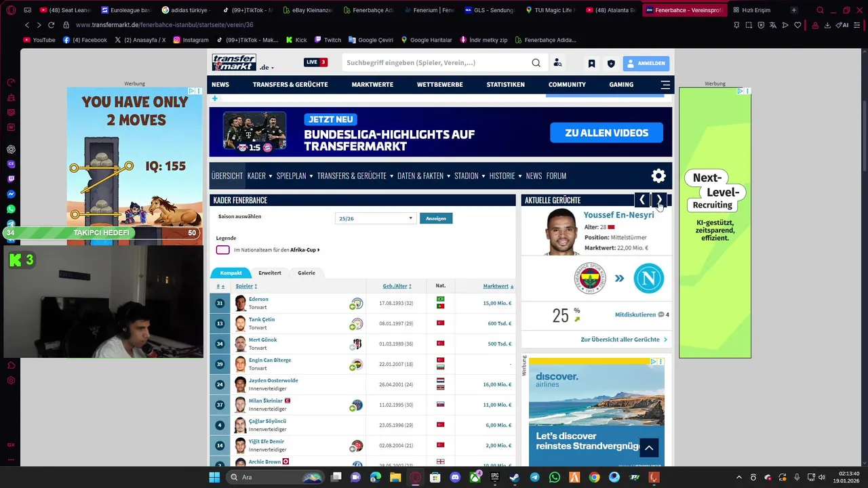Open the MARKTWERTE main menu item

[372, 85]
